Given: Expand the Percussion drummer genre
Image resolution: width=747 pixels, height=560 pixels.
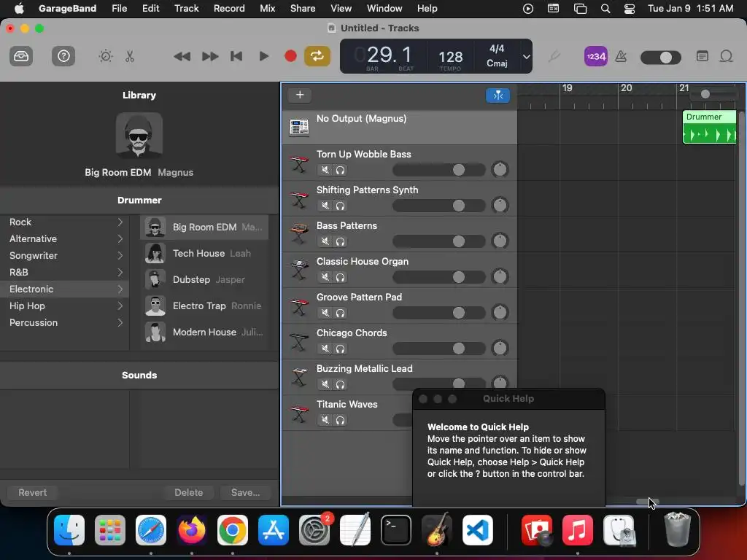Looking at the screenshot, I should [x=120, y=323].
